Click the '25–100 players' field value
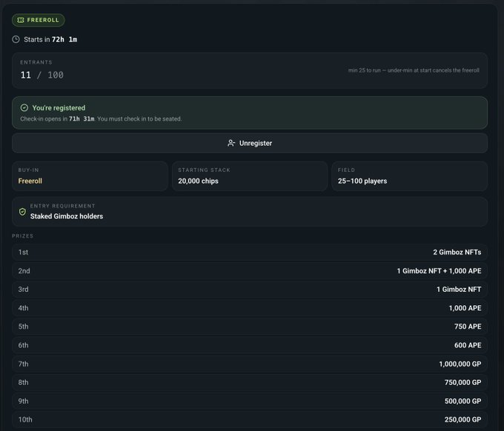The width and height of the screenshot is (504, 431). tap(362, 181)
